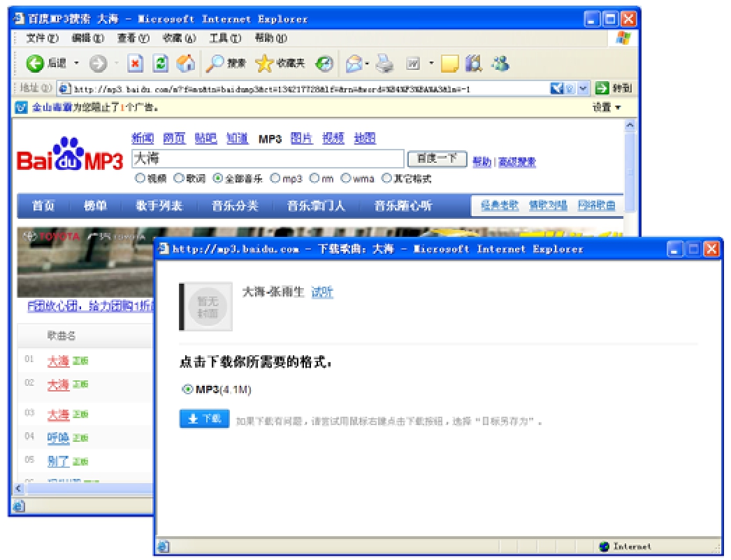The image size is (731, 560).
Task: Click the grey Forward arrow icon
Action: click(x=98, y=64)
